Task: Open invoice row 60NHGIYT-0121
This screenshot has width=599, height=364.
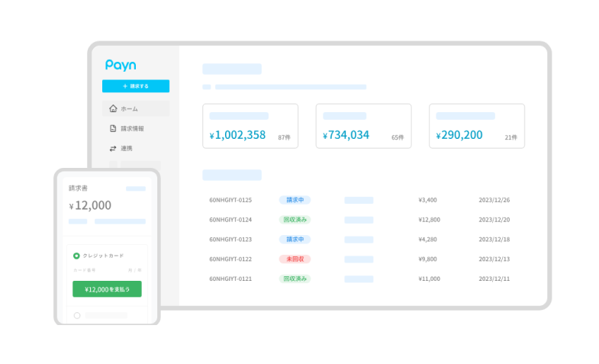Action: 230,279
